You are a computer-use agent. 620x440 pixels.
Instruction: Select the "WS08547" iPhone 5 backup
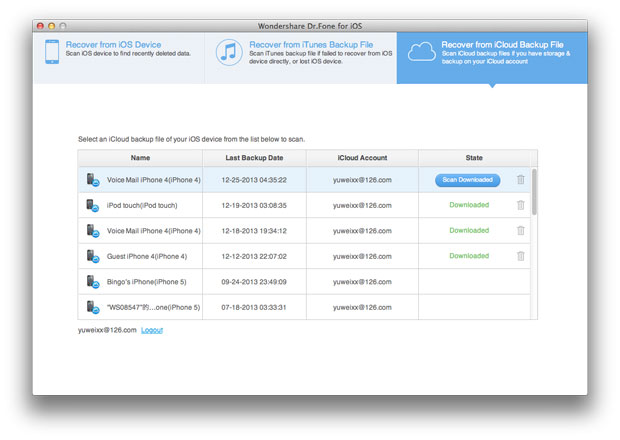click(x=153, y=308)
